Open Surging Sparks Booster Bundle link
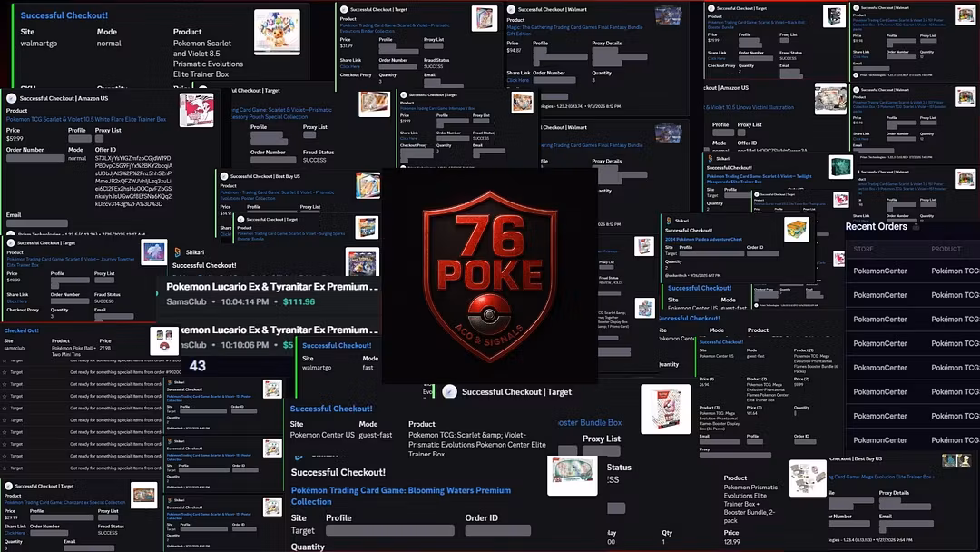The width and height of the screenshot is (980, 552). (290, 236)
